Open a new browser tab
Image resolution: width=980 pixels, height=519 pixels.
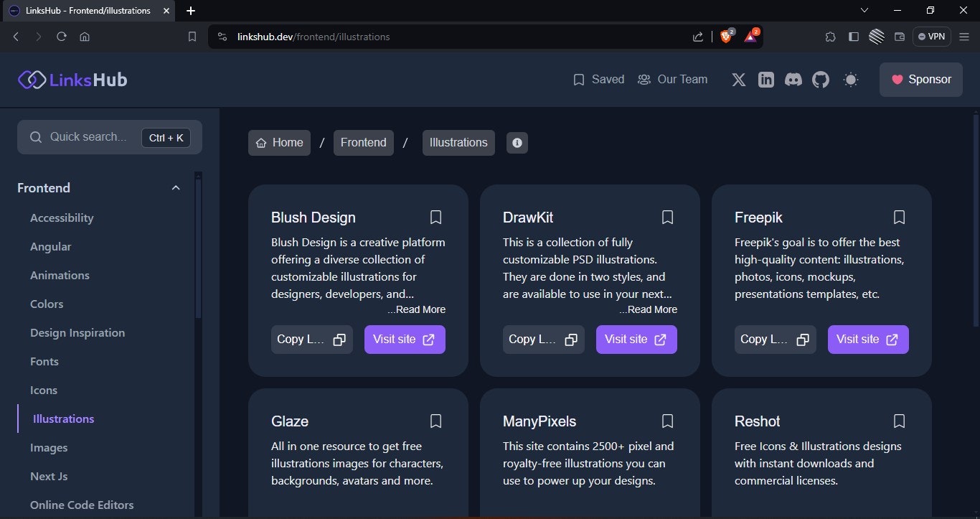(x=191, y=11)
